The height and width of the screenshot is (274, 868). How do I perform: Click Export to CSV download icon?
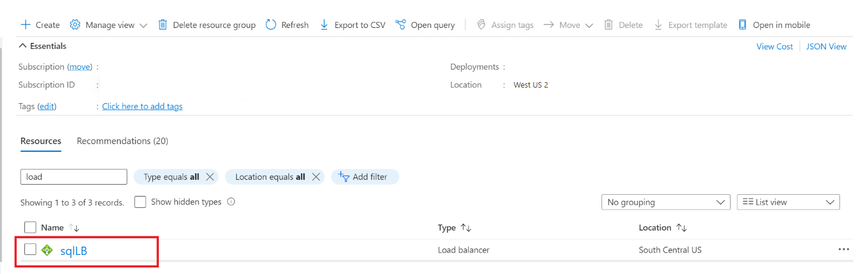(x=324, y=24)
